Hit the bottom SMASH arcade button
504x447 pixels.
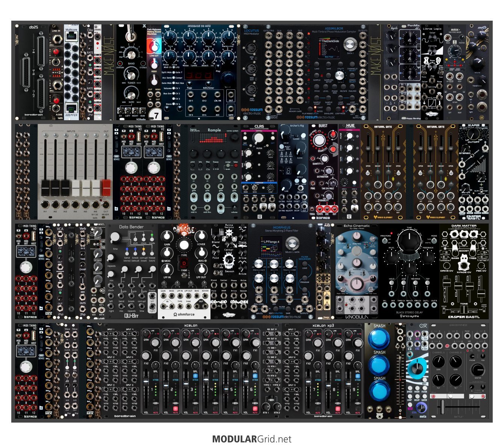pyautogui.click(x=379, y=390)
